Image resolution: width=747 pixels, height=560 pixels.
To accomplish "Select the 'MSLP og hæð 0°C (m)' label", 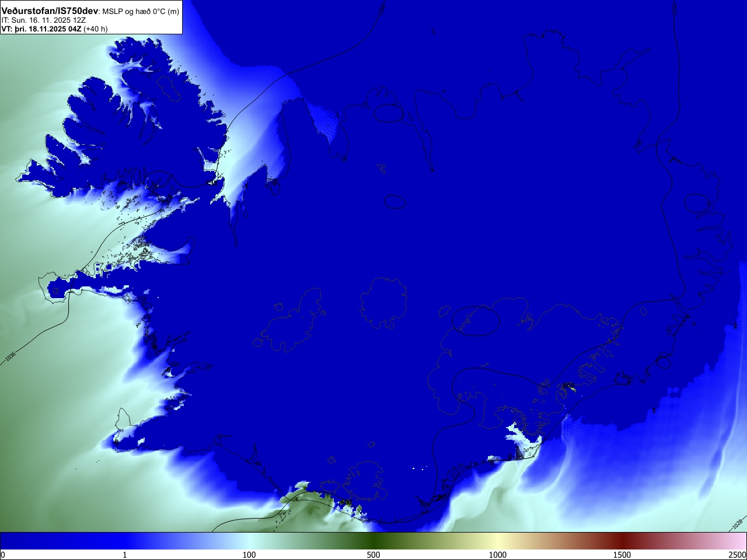I will click(141, 12).
